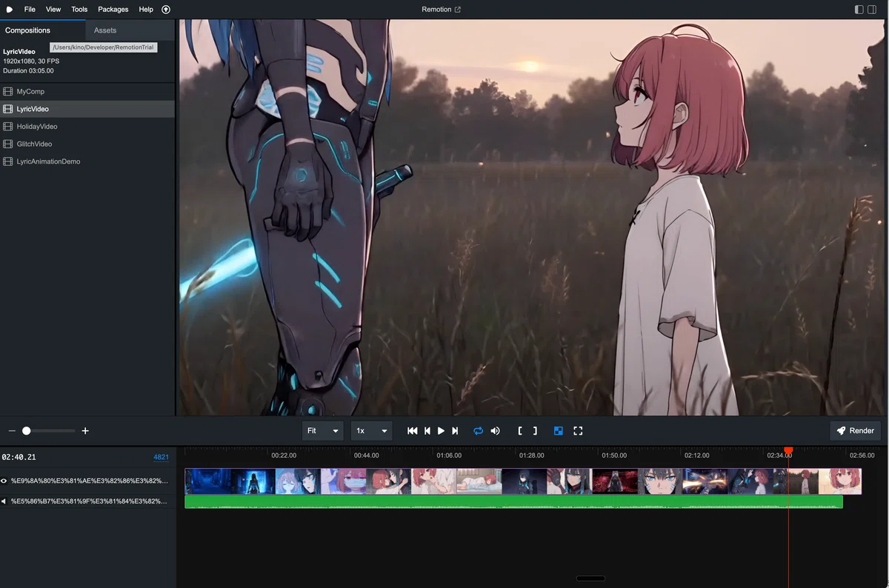
Task: Set the in-point marker bracket
Action: [x=520, y=431]
